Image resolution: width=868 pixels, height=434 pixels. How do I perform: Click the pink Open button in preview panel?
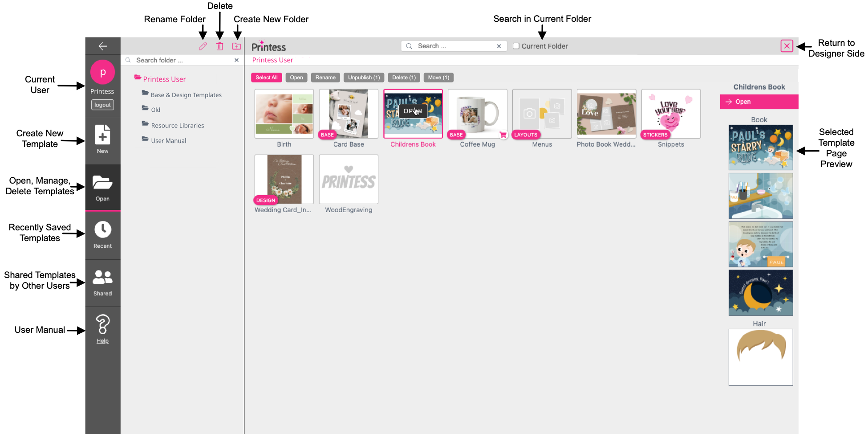[x=758, y=102]
